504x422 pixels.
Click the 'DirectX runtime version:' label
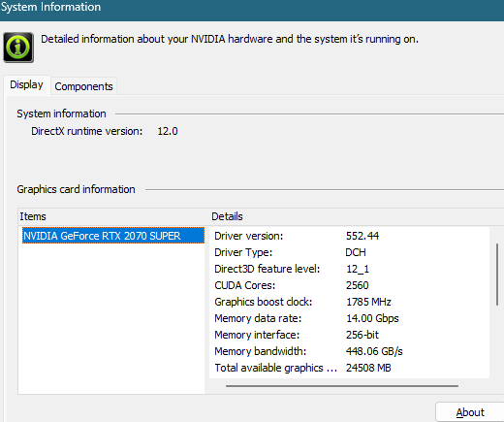point(86,131)
